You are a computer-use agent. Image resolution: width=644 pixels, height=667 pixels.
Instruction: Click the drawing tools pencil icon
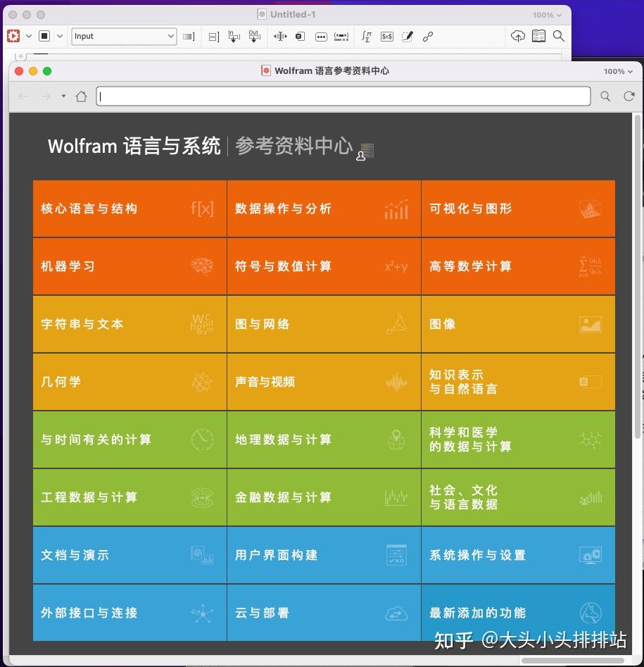408,37
